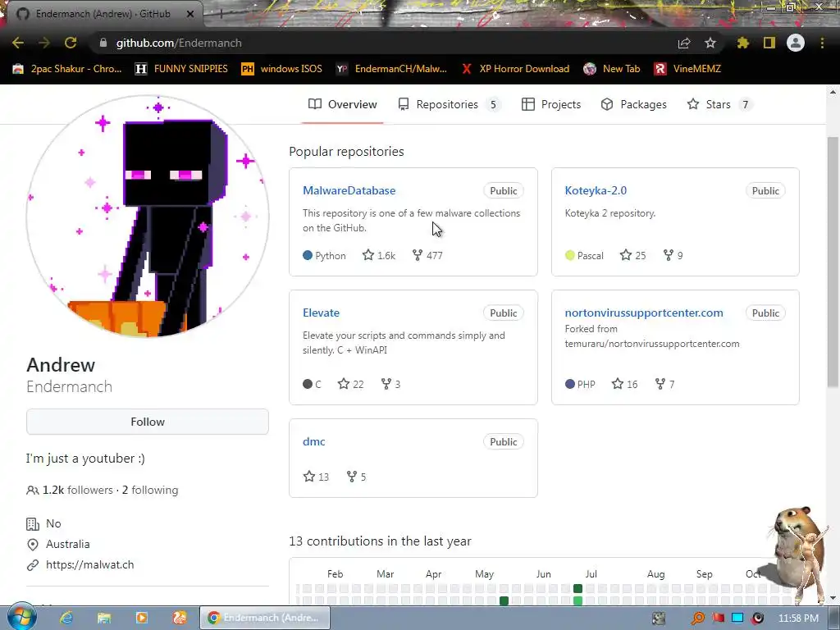Close the Endermanch GitHub browser tab
The height and width of the screenshot is (630, 840).
tap(189, 14)
